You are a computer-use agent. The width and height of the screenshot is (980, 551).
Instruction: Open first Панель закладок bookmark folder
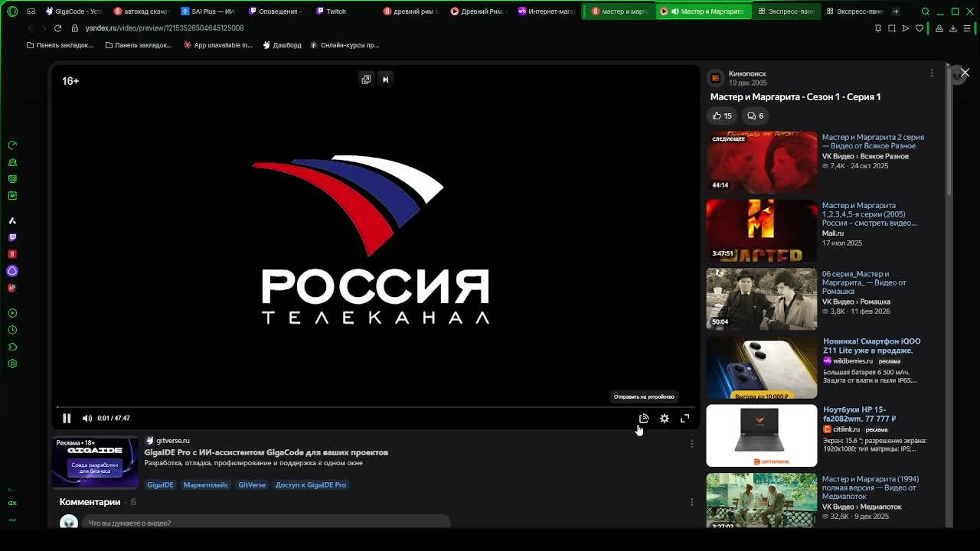pos(60,45)
